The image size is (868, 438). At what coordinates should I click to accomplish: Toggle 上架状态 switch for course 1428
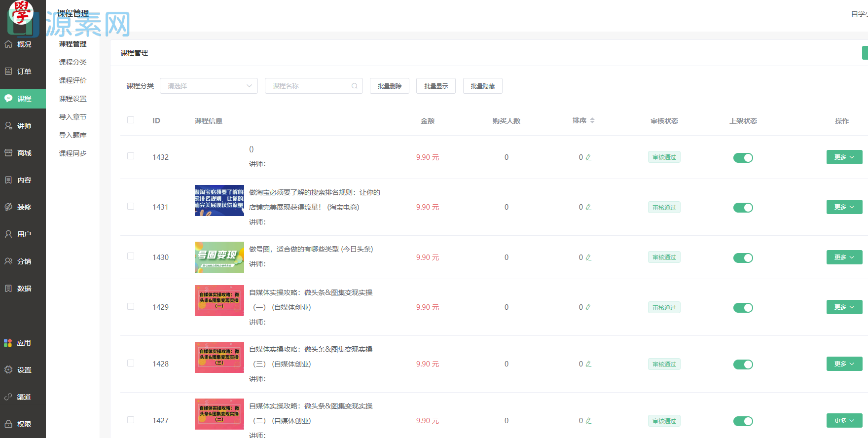pos(743,365)
